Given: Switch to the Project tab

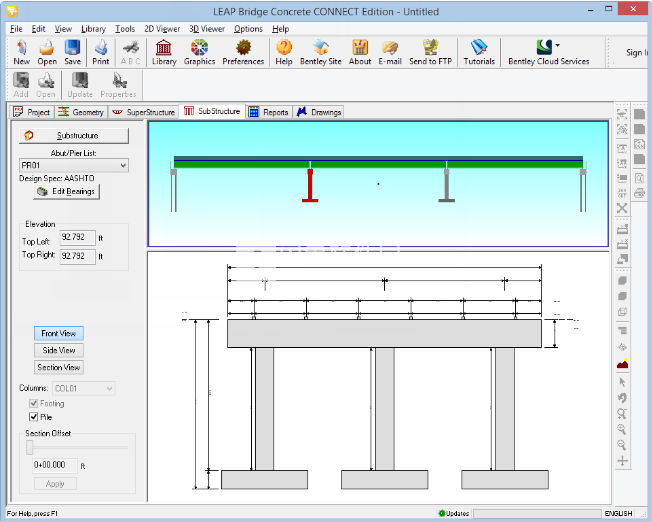Looking at the screenshot, I should [x=32, y=112].
